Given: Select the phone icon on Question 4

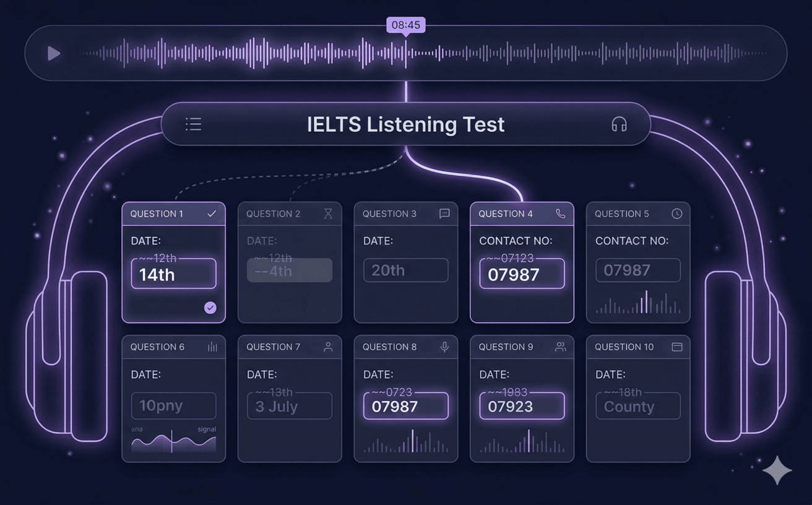Looking at the screenshot, I should click(561, 214).
